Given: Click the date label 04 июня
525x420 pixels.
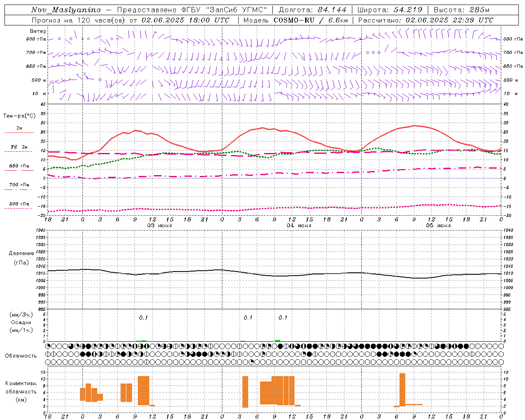Looking at the screenshot, I should coord(299,226).
